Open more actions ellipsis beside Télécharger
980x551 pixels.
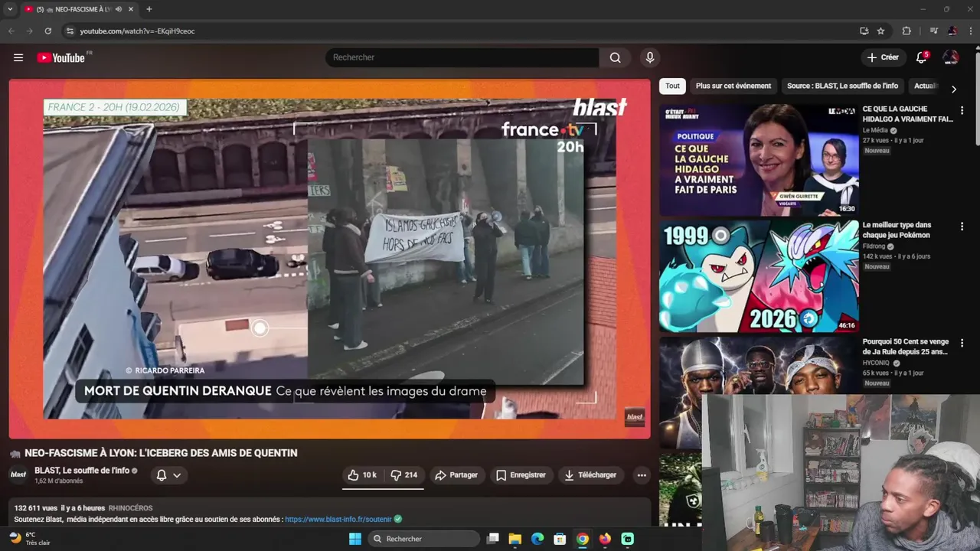[642, 475]
